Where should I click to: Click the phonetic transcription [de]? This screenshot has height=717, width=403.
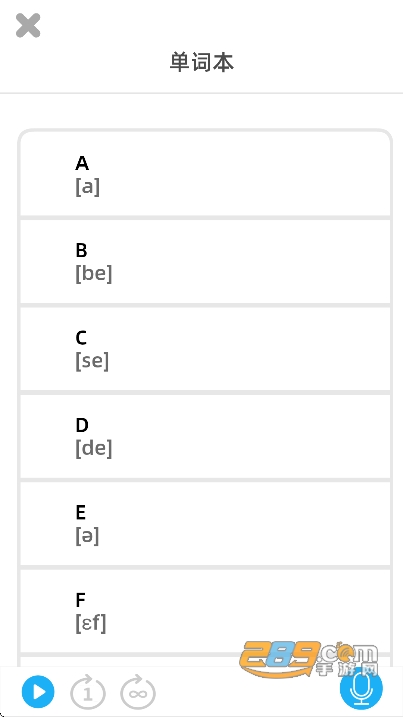[x=93, y=448]
